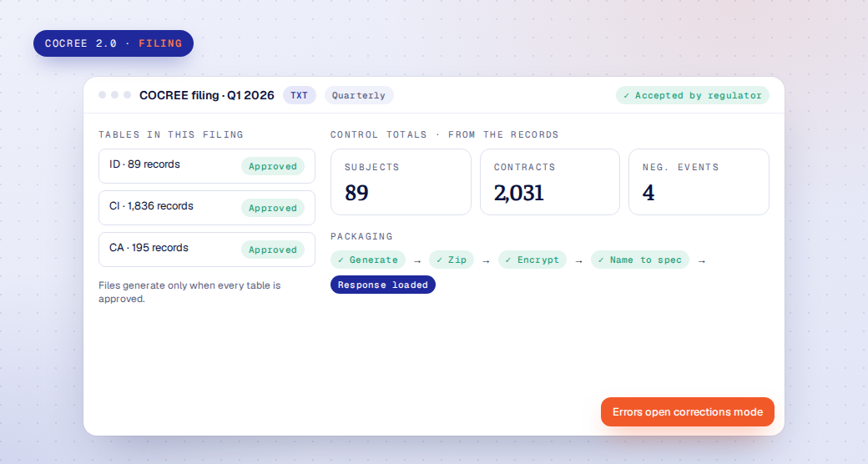Screen dimensions: 868x464
Task: Click Approved badge on ID table
Action: [x=273, y=166]
